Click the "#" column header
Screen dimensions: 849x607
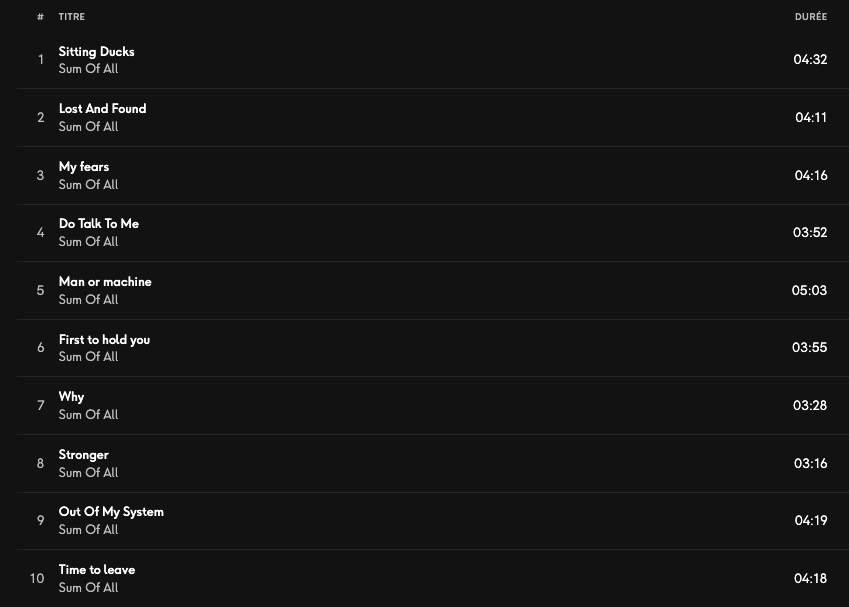tap(40, 17)
